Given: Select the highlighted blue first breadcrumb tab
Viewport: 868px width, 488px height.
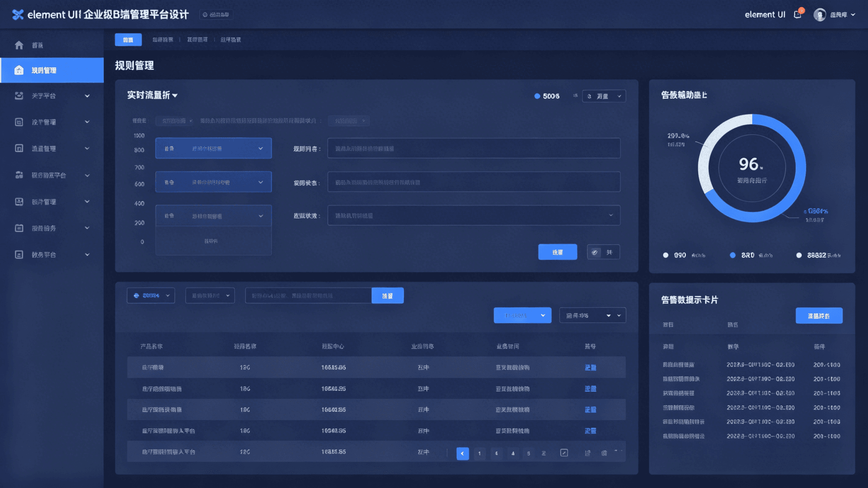Looking at the screenshot, I should tap(128, 40).
